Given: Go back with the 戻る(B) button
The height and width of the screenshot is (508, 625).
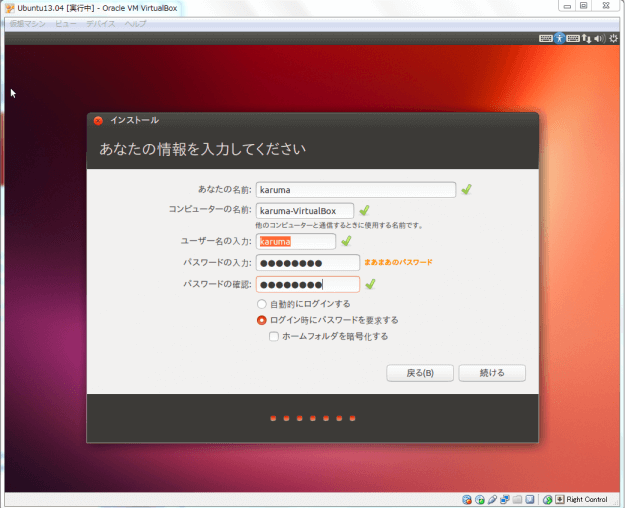Looking at the screenshot, I should (x=420, y=373).
